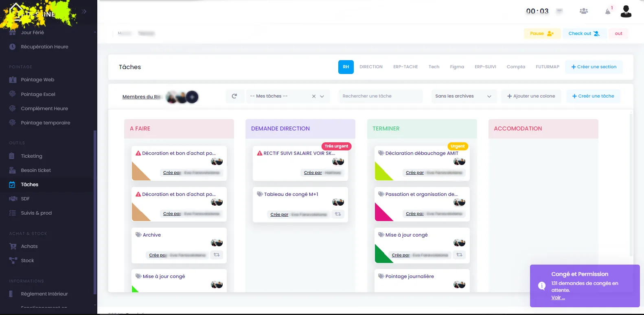Open Ticketing in the sidebar
The width and height of the screenshot is (644, 315).
click(x=31, y=156)
